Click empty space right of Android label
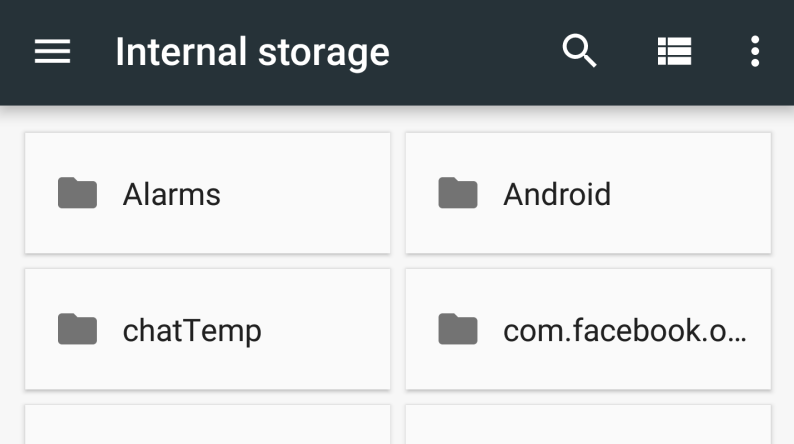Image resolution: width=794 pixels, height=444 pixels. 690,194
